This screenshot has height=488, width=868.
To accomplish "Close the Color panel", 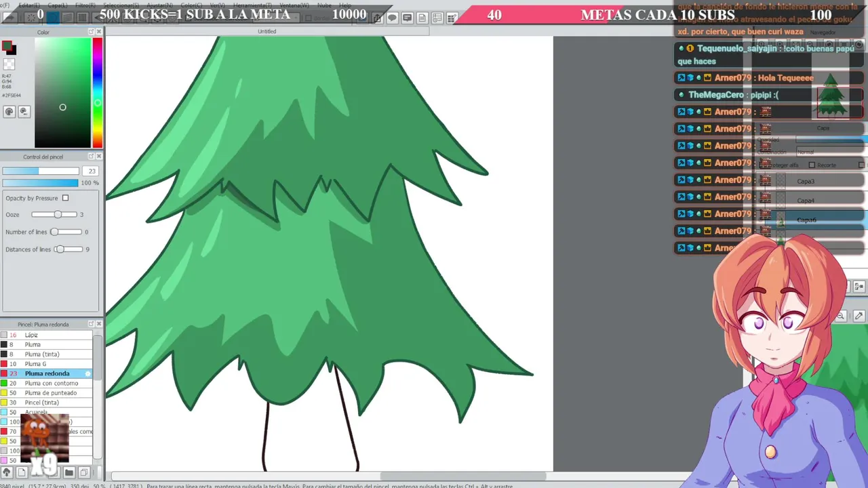I will coord(99,32).
